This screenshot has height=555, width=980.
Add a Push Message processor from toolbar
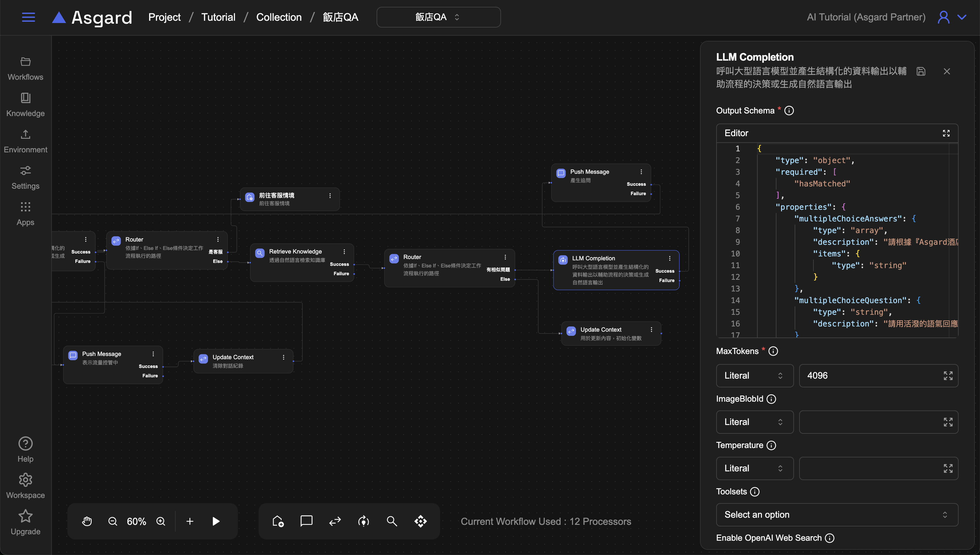[x=306, y=521]
